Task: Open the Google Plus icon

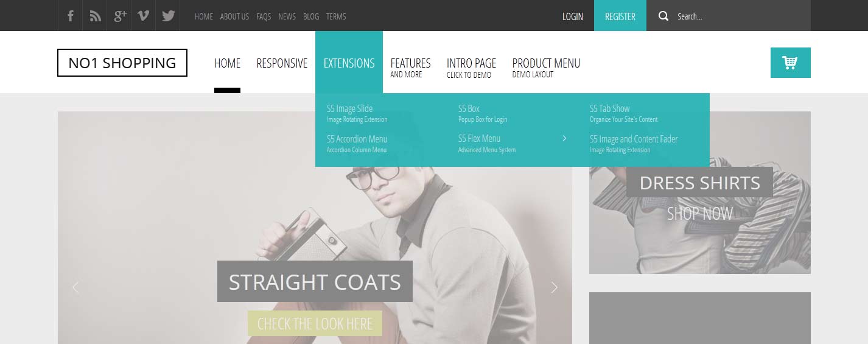Action: click(x=120, y=16)
